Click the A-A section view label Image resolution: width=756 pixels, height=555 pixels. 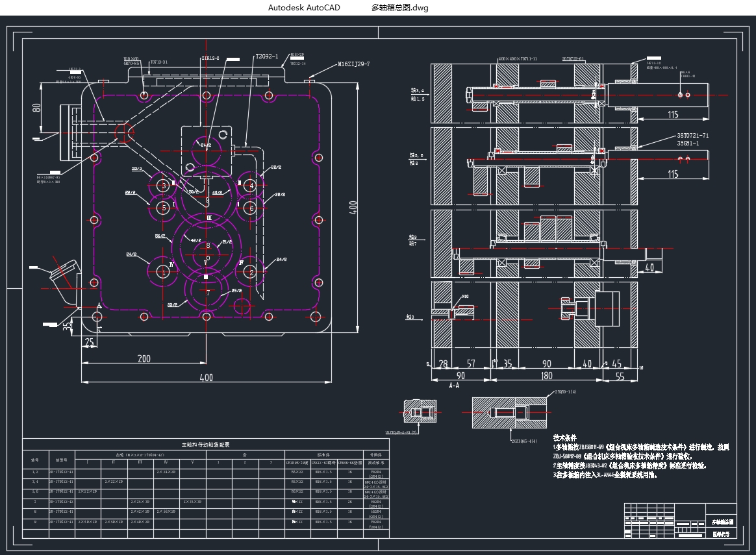[454, 385]
